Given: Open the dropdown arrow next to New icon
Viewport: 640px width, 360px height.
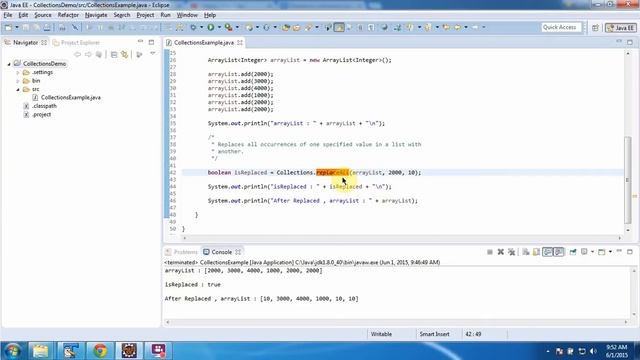Looking at the screenshot, I should [x=17, y=27].
